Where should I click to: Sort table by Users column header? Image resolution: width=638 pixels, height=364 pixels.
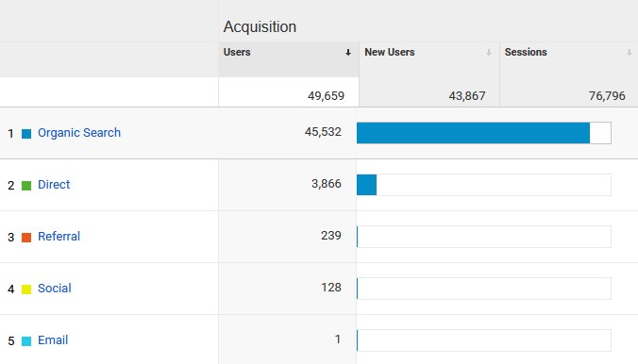237,53
